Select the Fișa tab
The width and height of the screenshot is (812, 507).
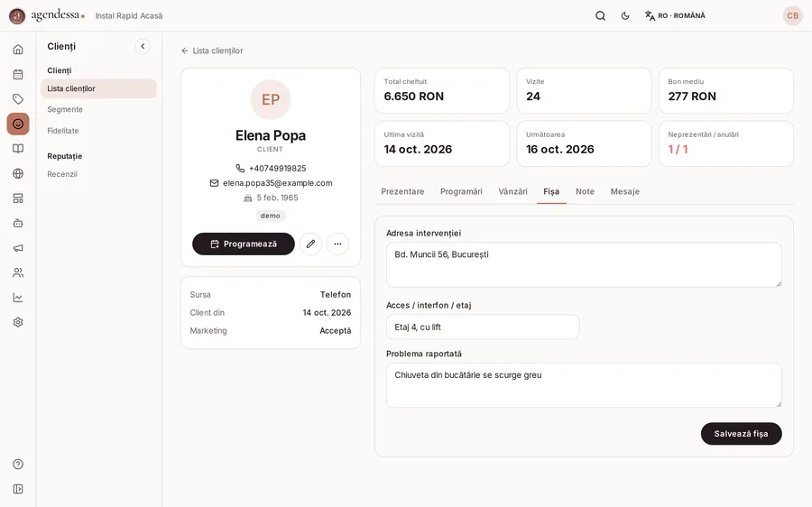pyautogui.click(x=551, y=191)
